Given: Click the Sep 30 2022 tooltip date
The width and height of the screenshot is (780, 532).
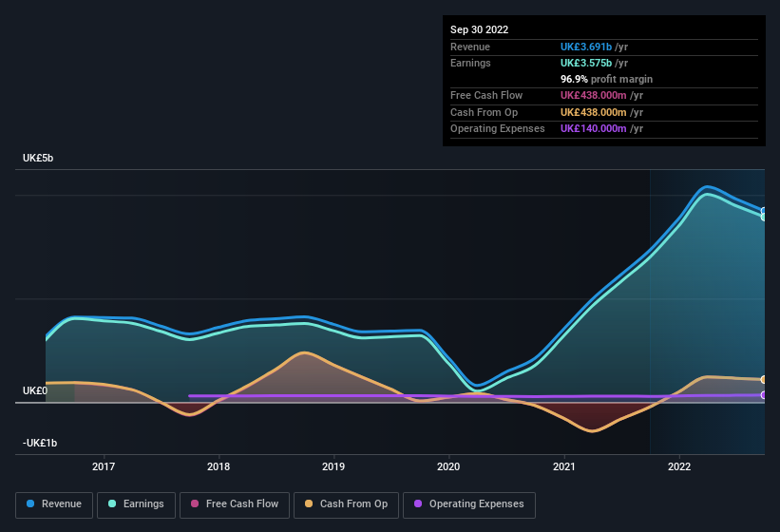Looking at the screenshot, I should click(480, 29).
